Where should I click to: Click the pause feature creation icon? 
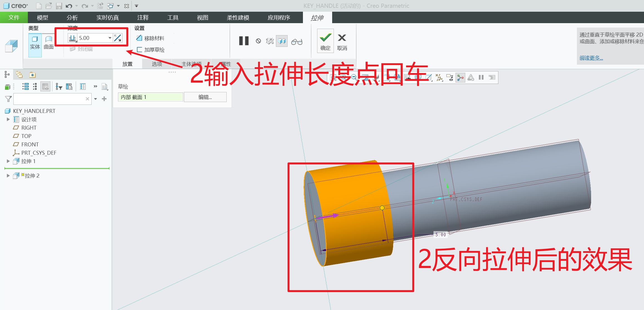243,41
